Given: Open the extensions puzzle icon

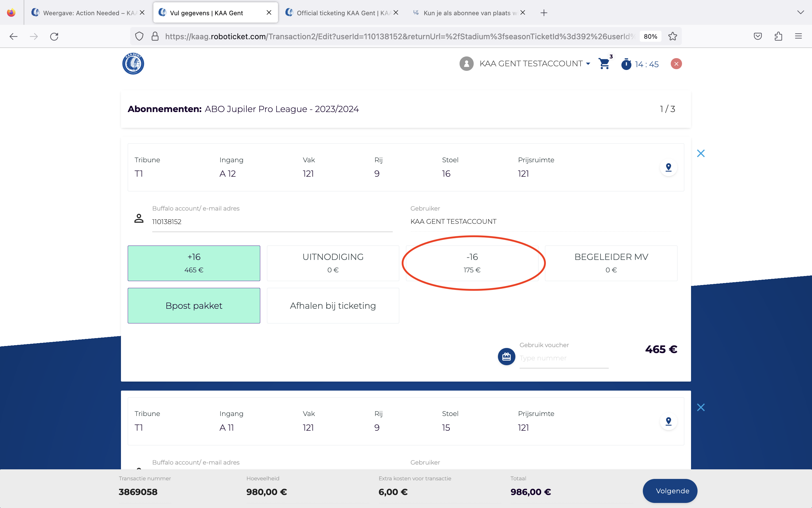Looking at the screenshot, I should [778, 36].
